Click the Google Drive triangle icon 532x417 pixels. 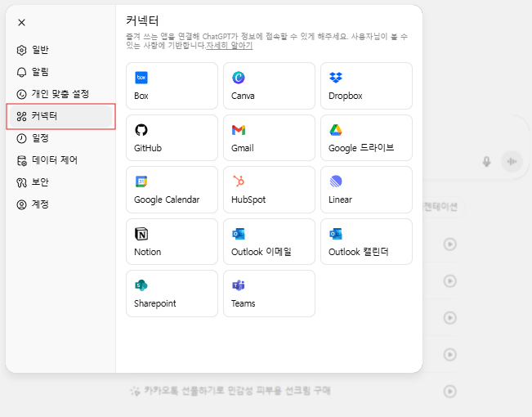coord(336,130)
